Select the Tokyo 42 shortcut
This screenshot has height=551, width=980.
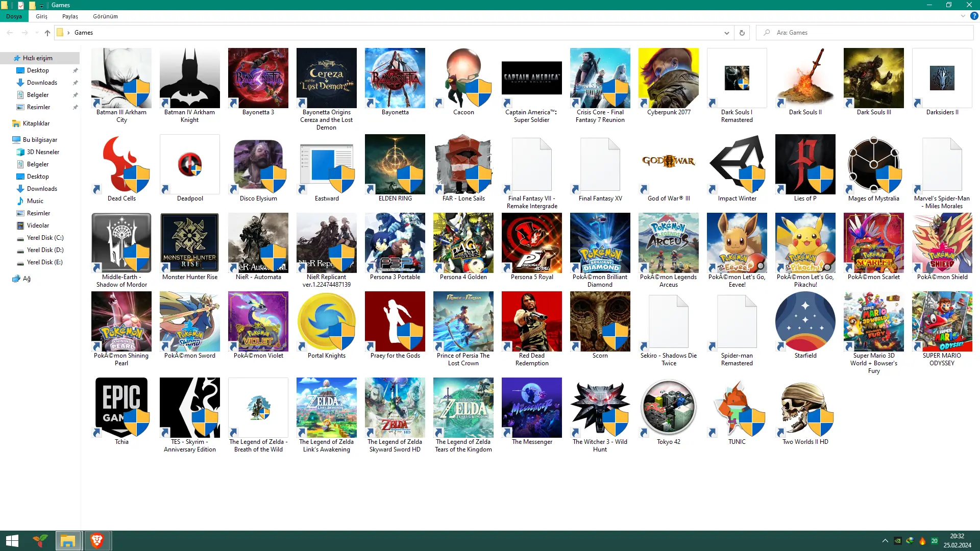669,408
